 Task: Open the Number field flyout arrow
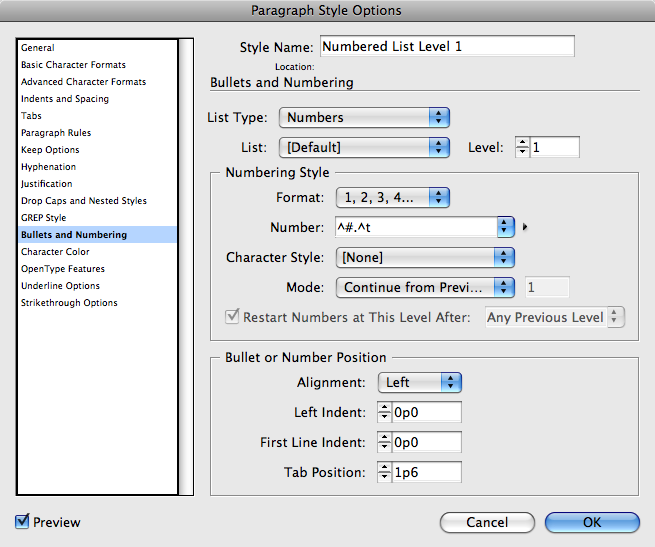coord(525,228)
